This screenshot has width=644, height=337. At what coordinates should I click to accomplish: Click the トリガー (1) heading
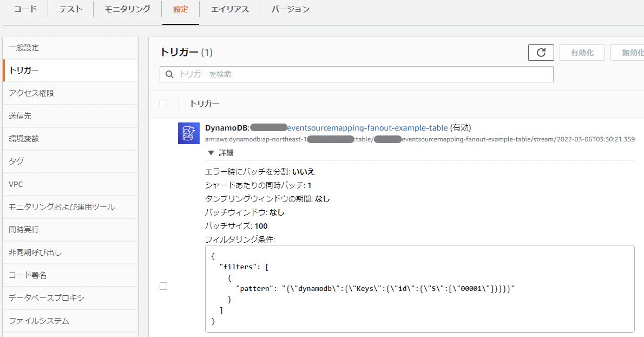186,52
